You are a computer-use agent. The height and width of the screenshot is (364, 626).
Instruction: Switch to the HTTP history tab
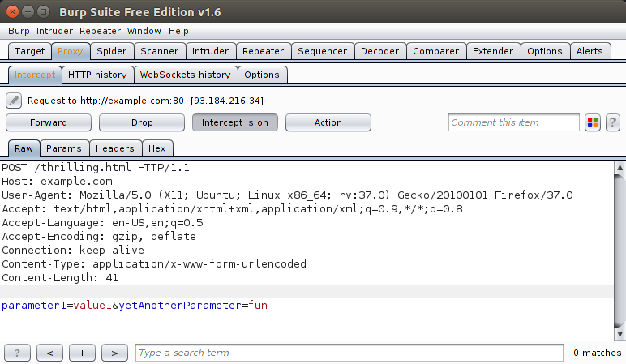click(97, 75)
